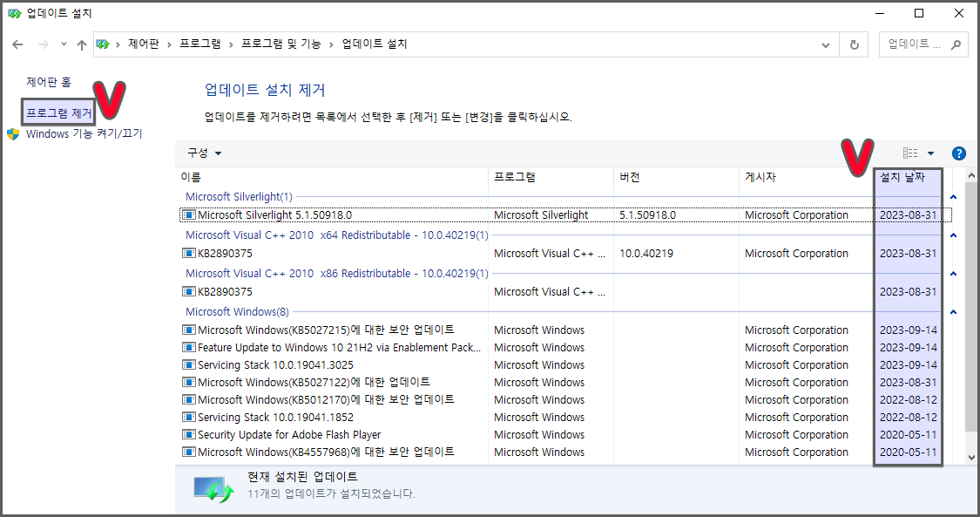Click the icon beside KB4557968 security update
The image size is (980, 517).
(188, 452)
